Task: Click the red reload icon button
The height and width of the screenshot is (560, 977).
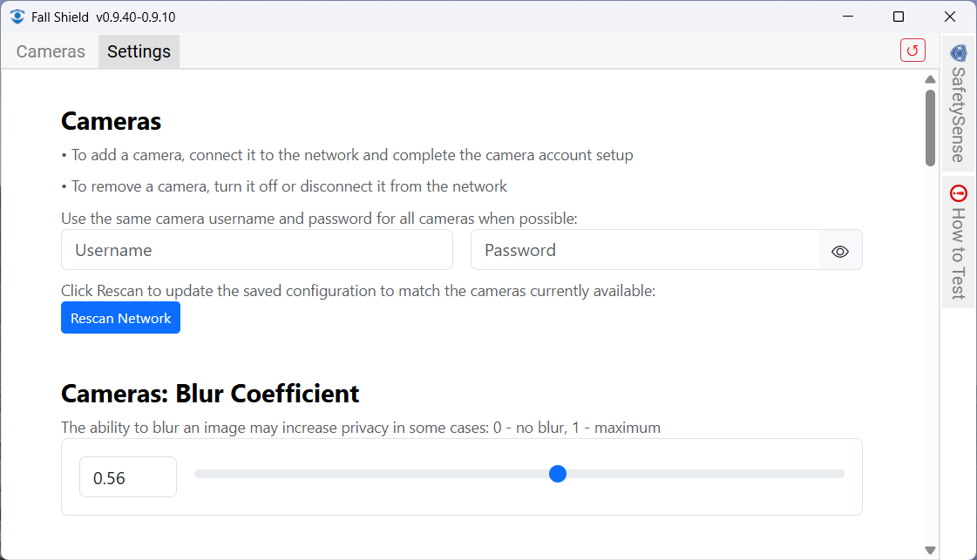Action: (913, 51)
